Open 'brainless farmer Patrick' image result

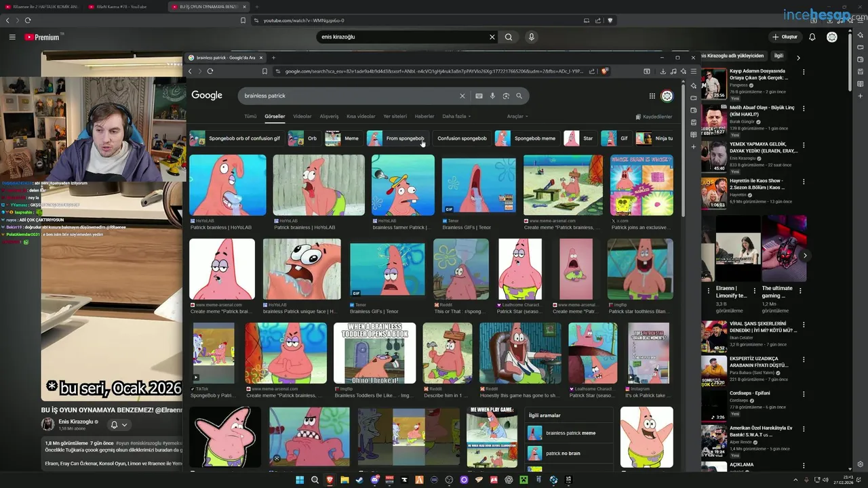pos(403,185)
